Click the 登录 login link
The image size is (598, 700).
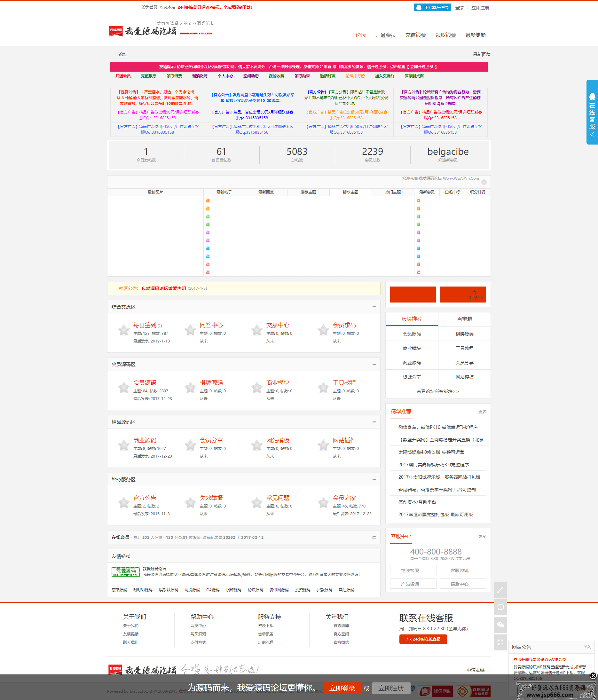[x=460, y=7]
